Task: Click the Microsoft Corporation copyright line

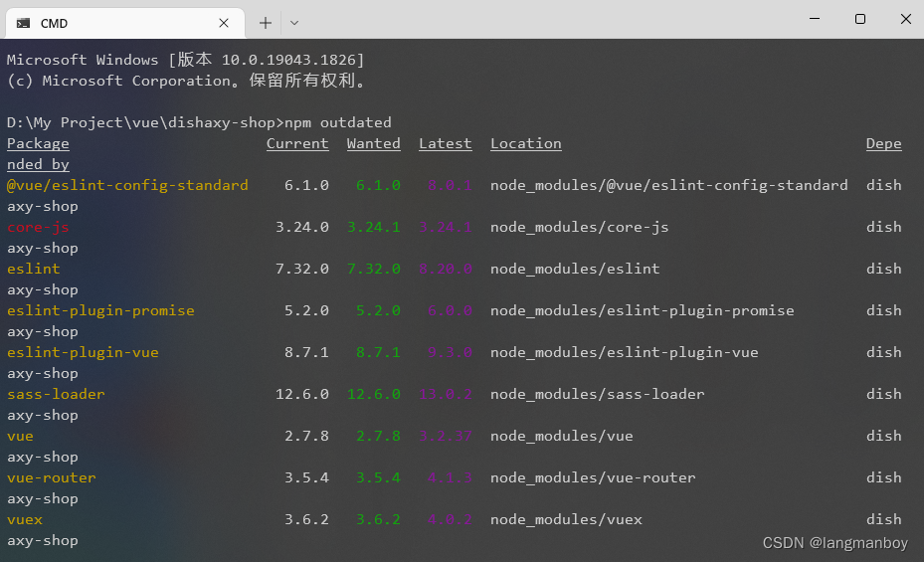Action: click(x=187, y=81)
